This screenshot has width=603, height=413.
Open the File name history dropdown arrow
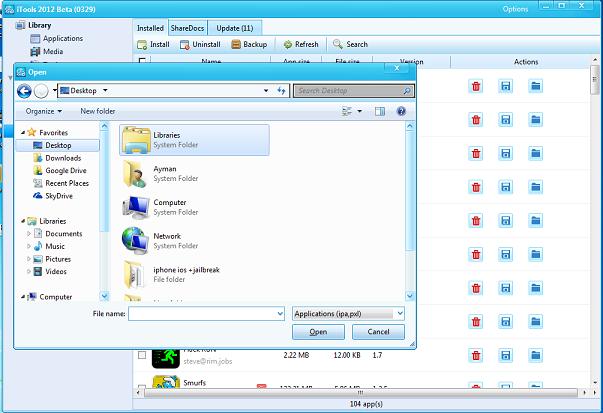coord(280,314)
